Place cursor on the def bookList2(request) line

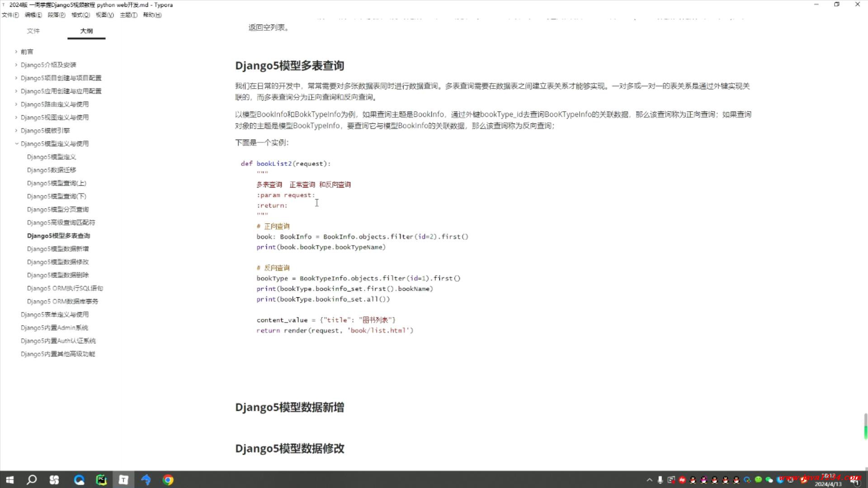pyautogui.click(x=286, y=164)
